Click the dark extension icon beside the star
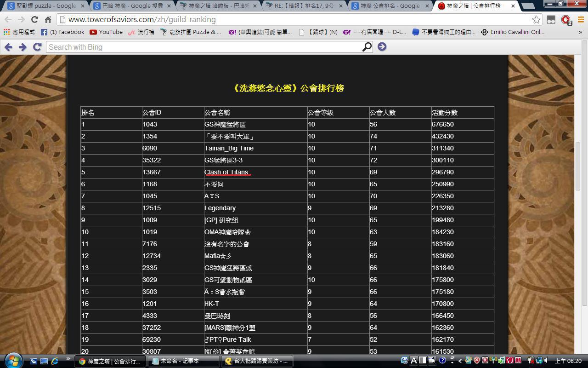Viewport: 588px width, 368px height. 551,20
